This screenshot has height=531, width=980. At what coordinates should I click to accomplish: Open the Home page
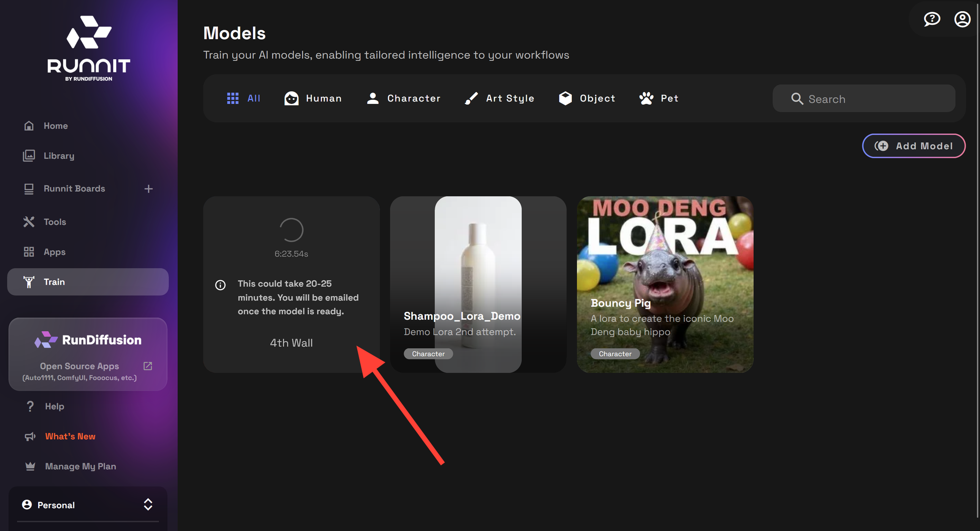pyautogui.click(x=55, y=125)
